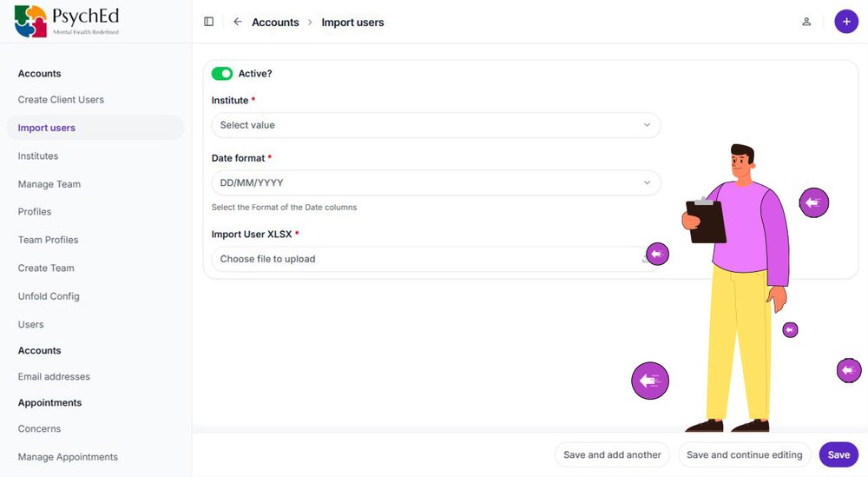Click the Save button
This screenshot has width=868, height=477.
[838, 454]
